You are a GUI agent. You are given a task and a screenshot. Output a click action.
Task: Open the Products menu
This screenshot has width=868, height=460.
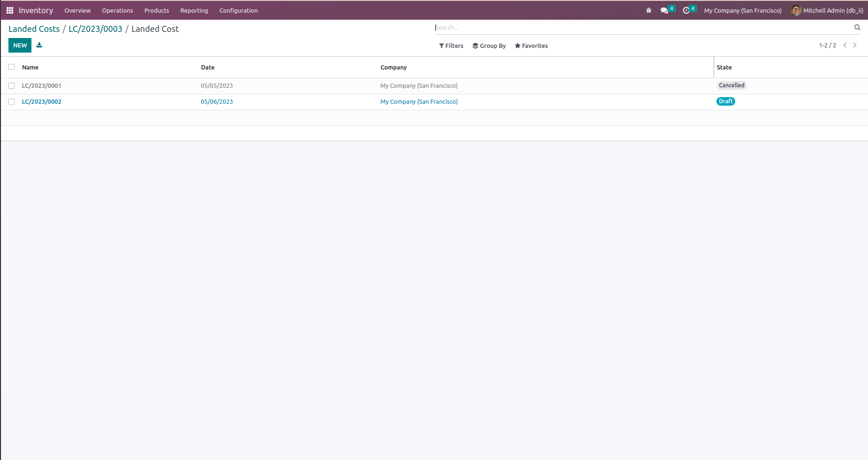tap(157, 10)
